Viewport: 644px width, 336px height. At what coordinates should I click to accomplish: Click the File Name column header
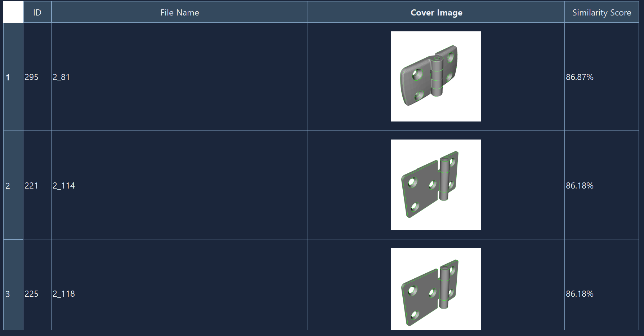[x=179, y=13]
